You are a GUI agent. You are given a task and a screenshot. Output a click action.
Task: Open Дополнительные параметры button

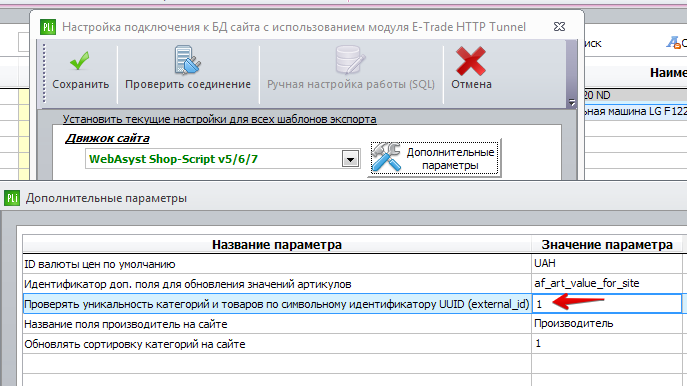434,158
